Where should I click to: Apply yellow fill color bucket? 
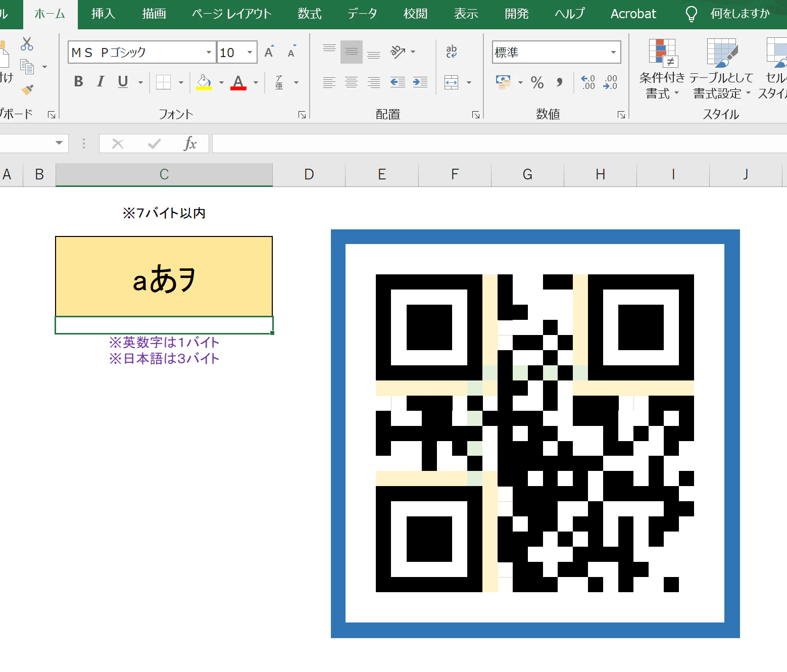pos(204,82)
